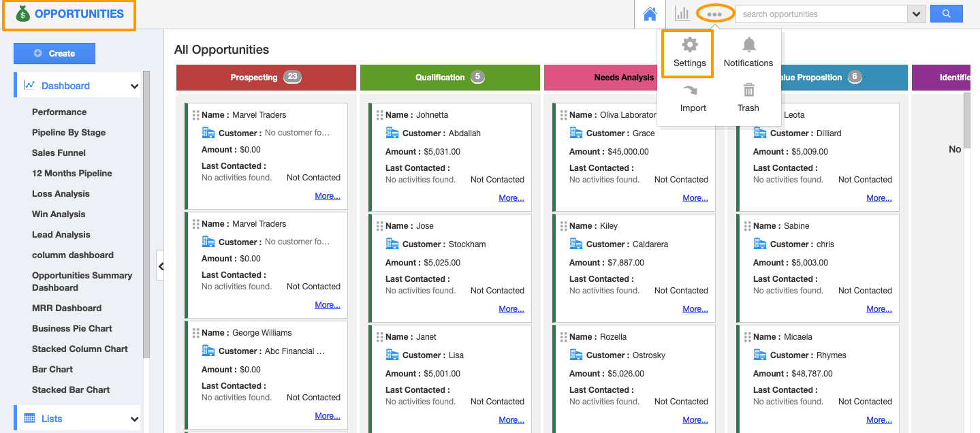Open search opportunities dropdown arrow
980x433 pixels.
(x=916, y=14)
